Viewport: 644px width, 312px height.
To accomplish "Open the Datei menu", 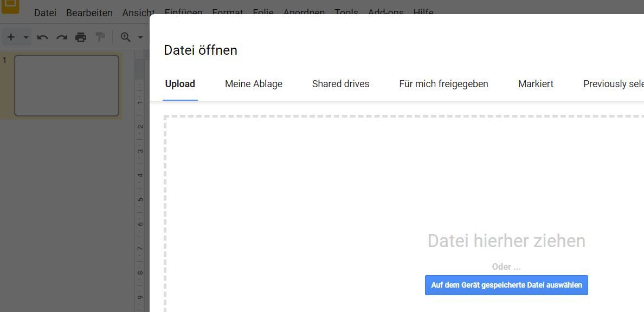I will (45, 12).
